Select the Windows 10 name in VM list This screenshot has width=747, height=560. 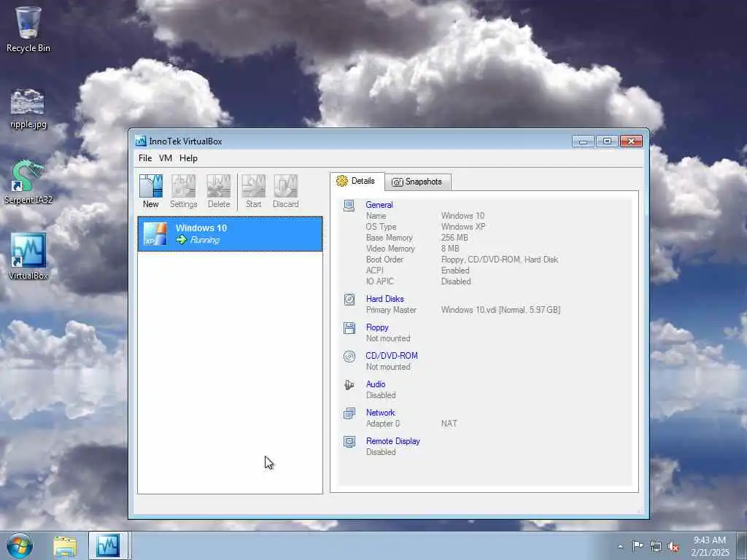click(201, 228)
